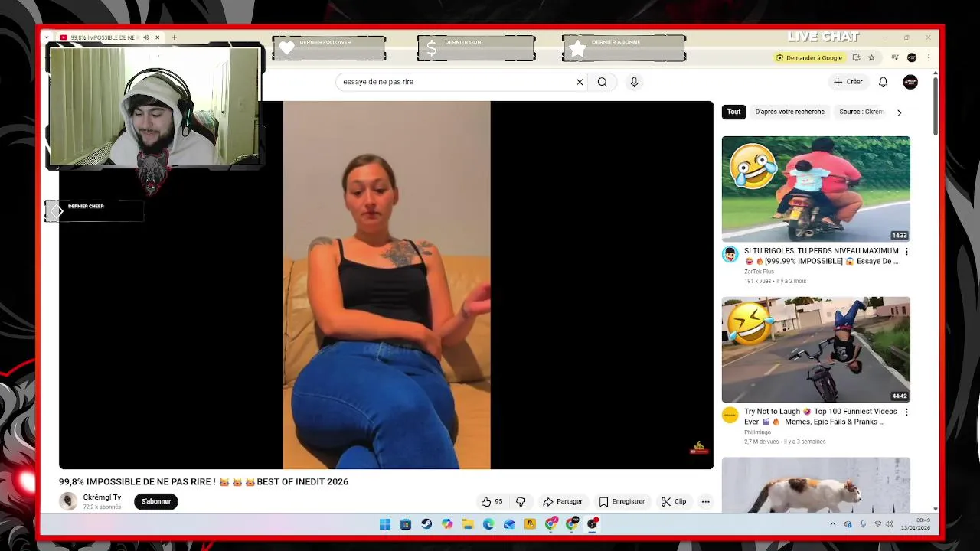The image size is (980, 551).
Task: Mute the tab via speaker icon
Action: point(145,37)
